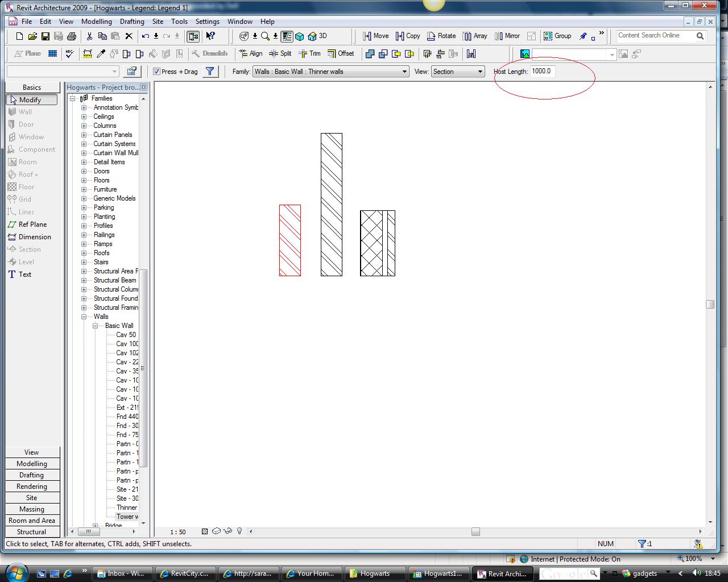Viewport: 728px width, 582px height.
Task: Click the Dimension tool button
Action: [x=35, y=237]
